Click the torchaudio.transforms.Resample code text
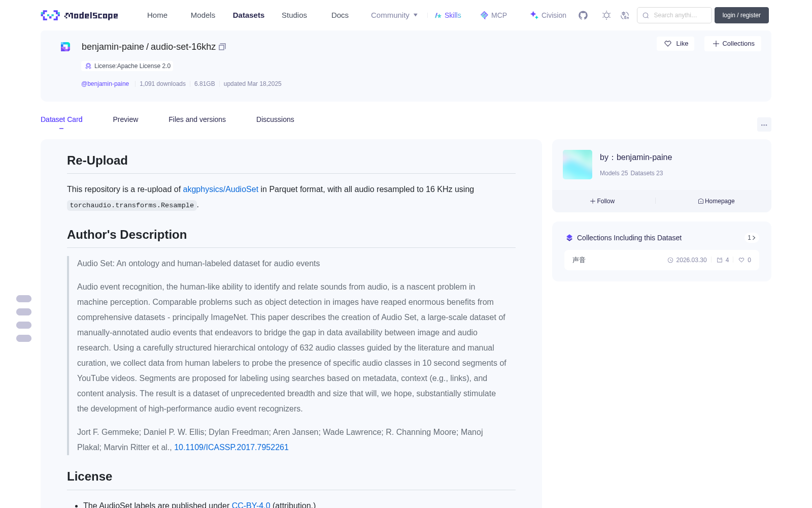The width and height of the screenshot is (812, 508). [132, 205]
